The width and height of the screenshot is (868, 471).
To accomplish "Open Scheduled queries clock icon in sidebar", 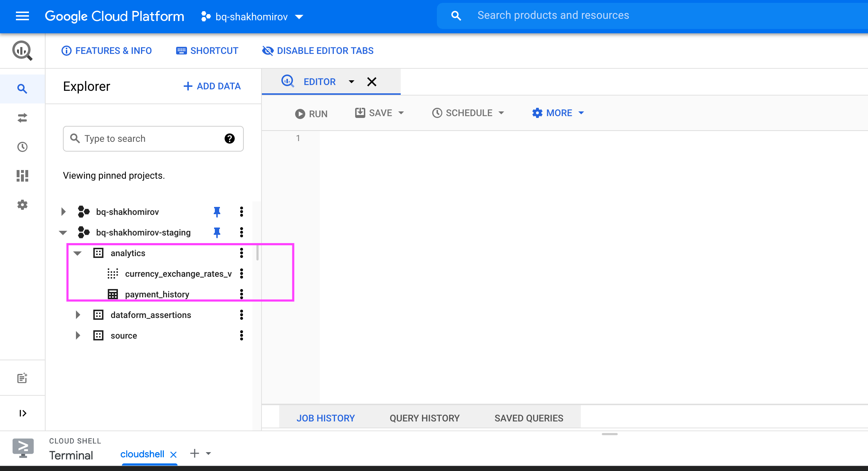I will click(x=22, y=147).
